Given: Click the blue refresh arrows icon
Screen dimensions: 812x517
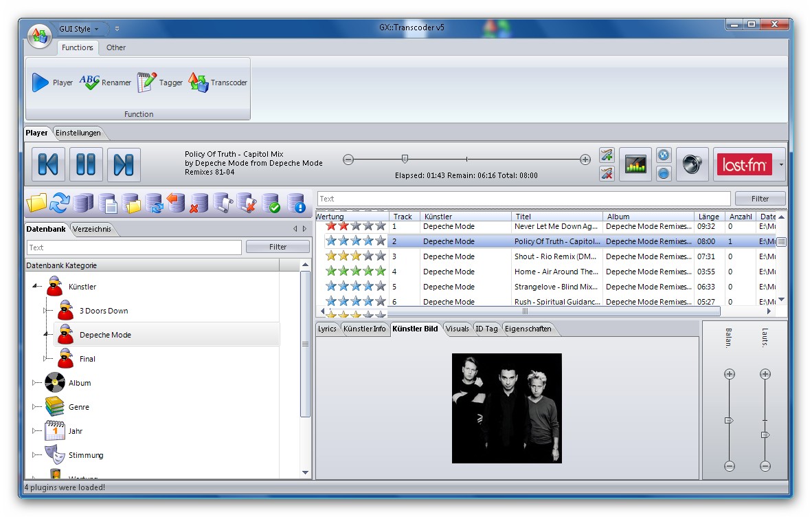Looking at the screenshot, I should (60, 203).
